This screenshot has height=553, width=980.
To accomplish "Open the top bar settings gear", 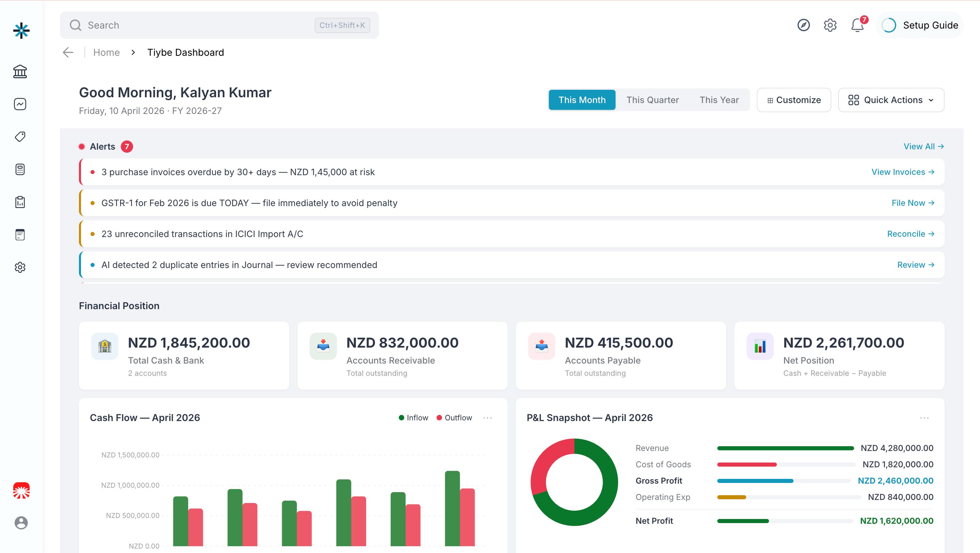I will (830, 25).
